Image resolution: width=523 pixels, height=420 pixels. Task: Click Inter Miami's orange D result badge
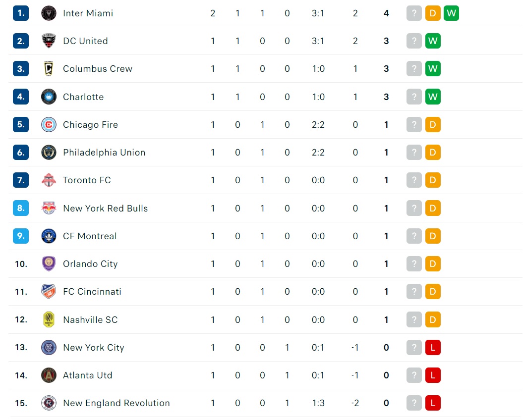(433, 13)
